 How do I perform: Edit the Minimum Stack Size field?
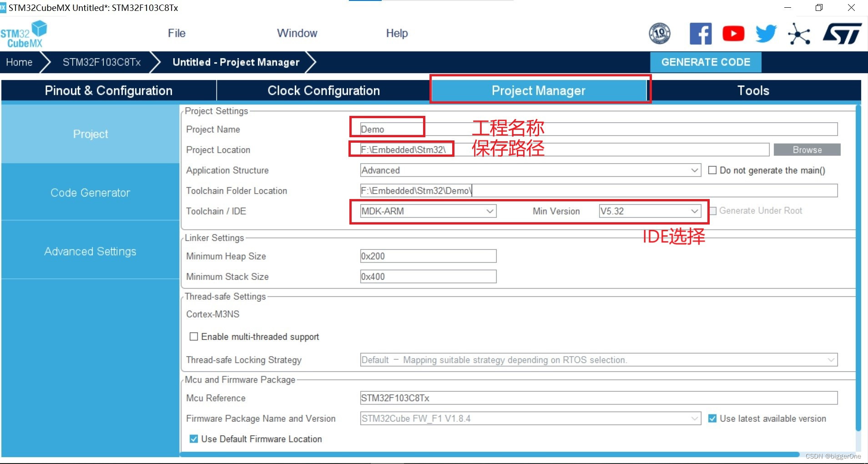tap(428, 276)
